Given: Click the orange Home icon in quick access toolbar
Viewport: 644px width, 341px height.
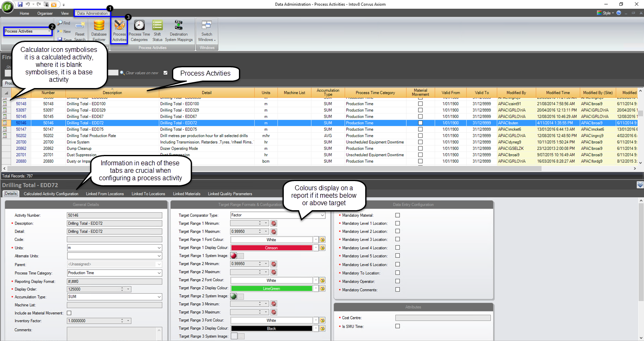Looking at the screenshot, I should point(54,5).
